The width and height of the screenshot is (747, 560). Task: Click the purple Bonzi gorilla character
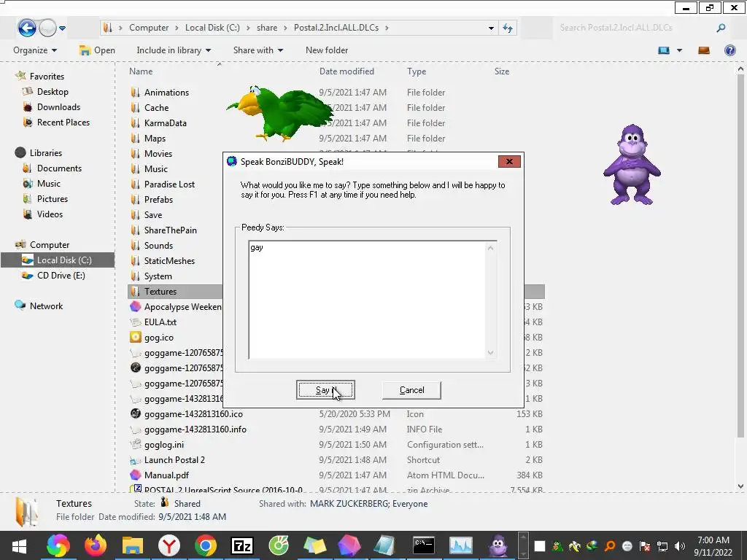pos(632,165)
